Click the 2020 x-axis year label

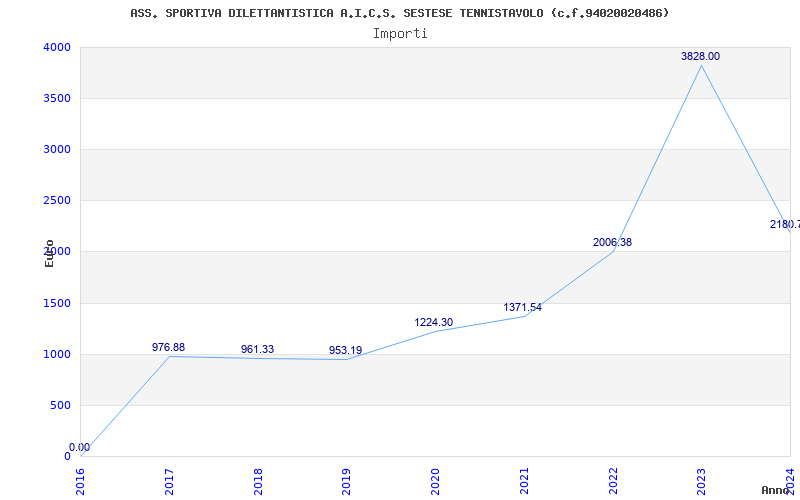[x=435, y=482]
